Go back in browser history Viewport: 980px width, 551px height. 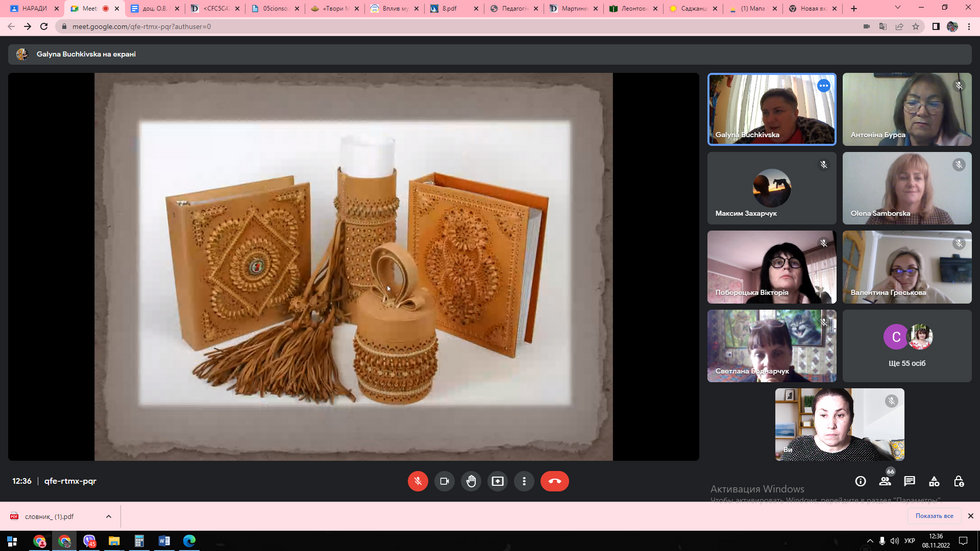[x=11, y=27]
